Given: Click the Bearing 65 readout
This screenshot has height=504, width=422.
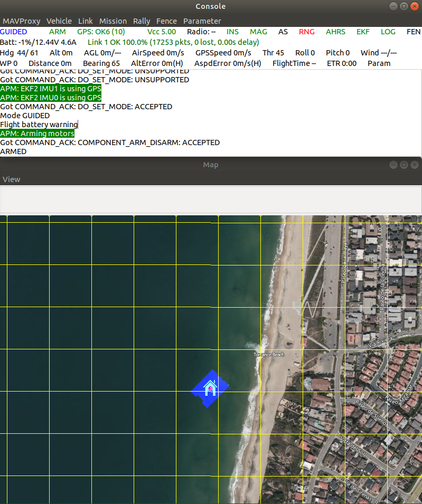Looking at the screenshot, I should click(x=101, y=64).
